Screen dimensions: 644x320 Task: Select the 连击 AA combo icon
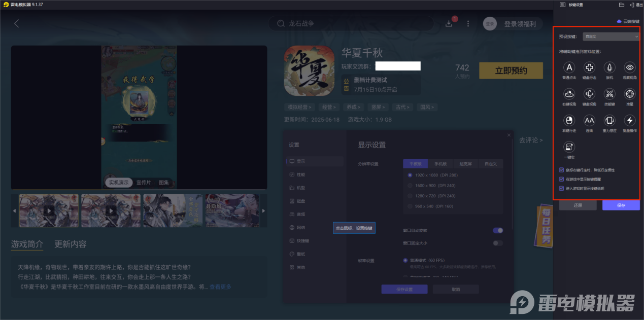click(x=589, y=120)
